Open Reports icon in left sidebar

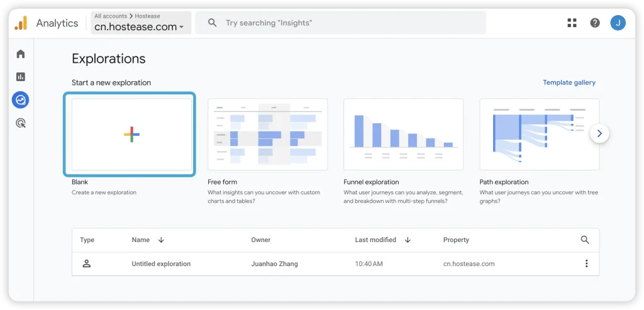tap(21, 77)
